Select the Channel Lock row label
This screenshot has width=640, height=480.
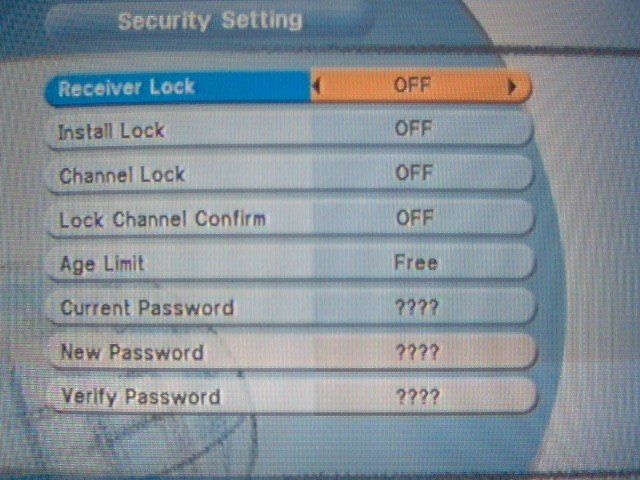point(122,176)
